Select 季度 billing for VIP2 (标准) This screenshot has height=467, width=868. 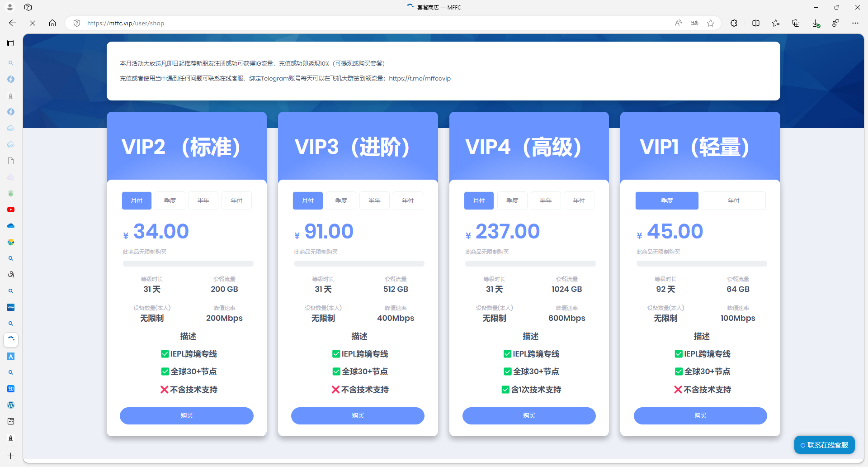(170, 200)
